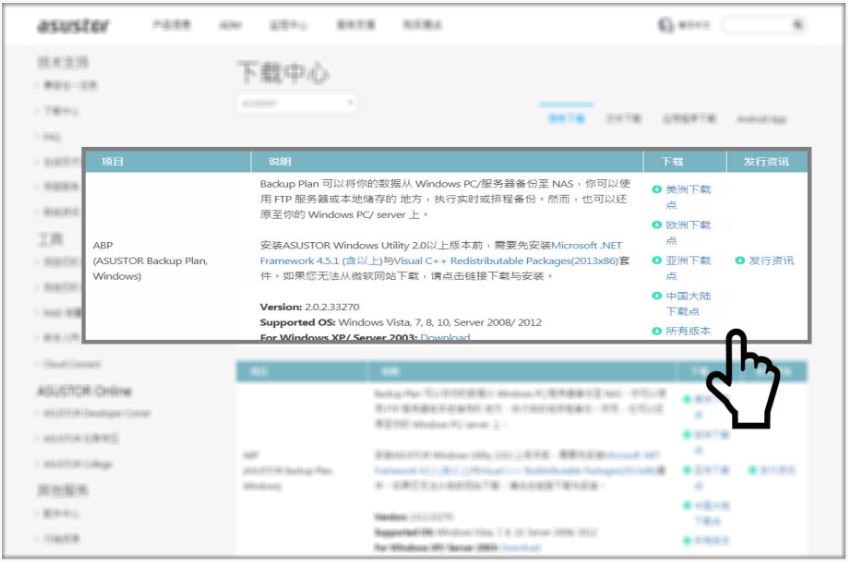Viewport: 848px width, 562px height.
Task: Follow the Visual C++ Redistributable Packages(2013x86) link
Action: point(506,261)
